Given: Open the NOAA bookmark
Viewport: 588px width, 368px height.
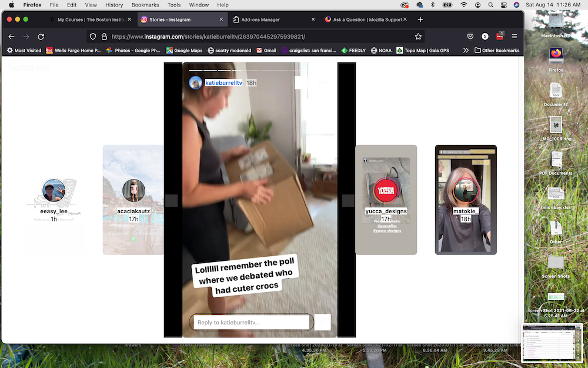Looking at the screenshot, I should (x=381, y=50).
